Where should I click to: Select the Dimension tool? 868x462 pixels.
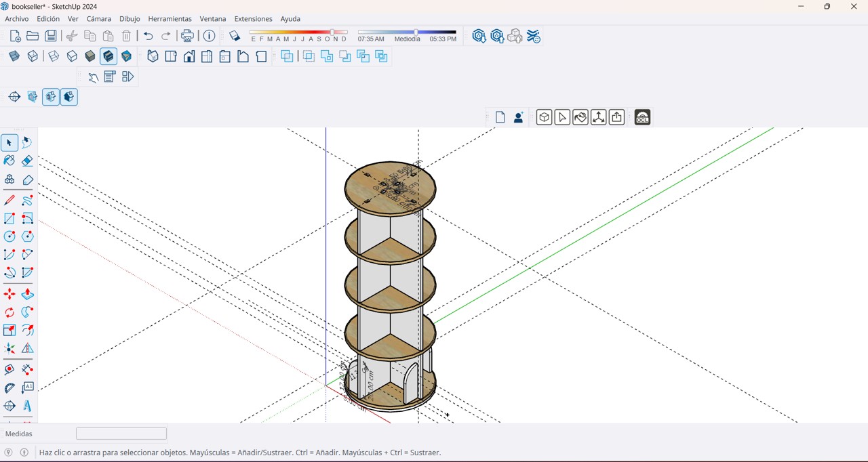click(x=27, y=370)
